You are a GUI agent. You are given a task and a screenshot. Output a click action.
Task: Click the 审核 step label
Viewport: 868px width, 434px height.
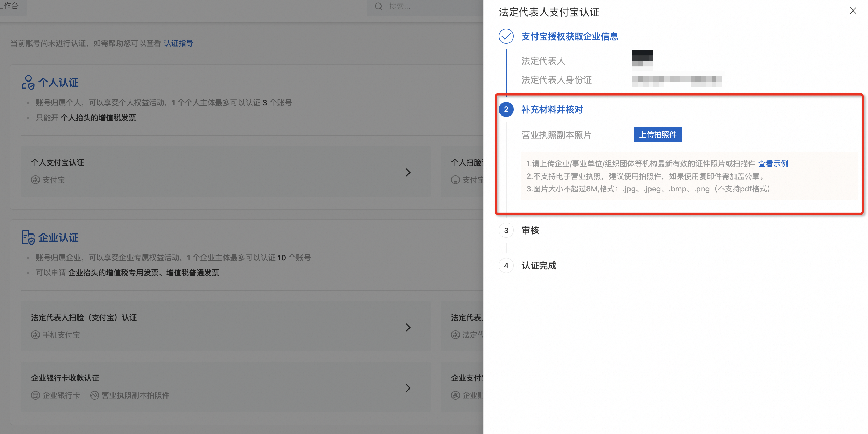pos(530,230)
